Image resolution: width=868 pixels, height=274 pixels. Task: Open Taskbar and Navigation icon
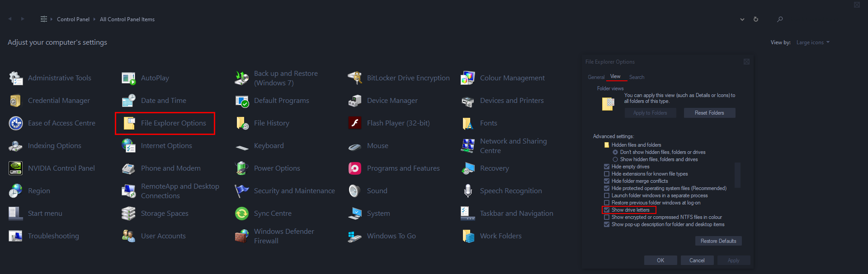468,214
